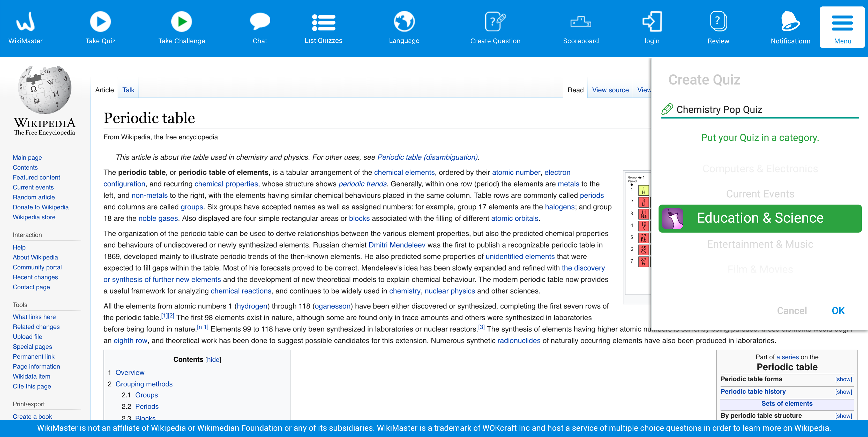Open the List Quizzes icon
The width and height of the screenshot is (868, 437).
click(x=323, y=22)
